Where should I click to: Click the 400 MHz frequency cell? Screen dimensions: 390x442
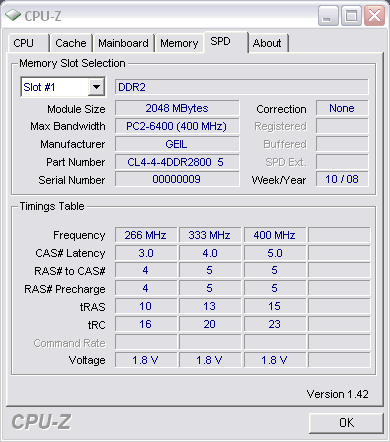point(275,235)
